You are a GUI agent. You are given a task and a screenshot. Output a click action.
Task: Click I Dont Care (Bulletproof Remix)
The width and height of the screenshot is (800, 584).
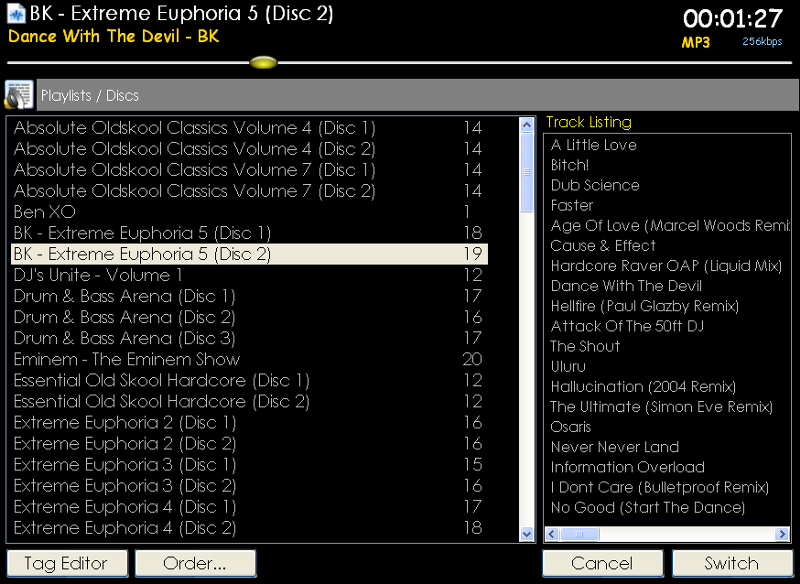[x=660, y=487]
